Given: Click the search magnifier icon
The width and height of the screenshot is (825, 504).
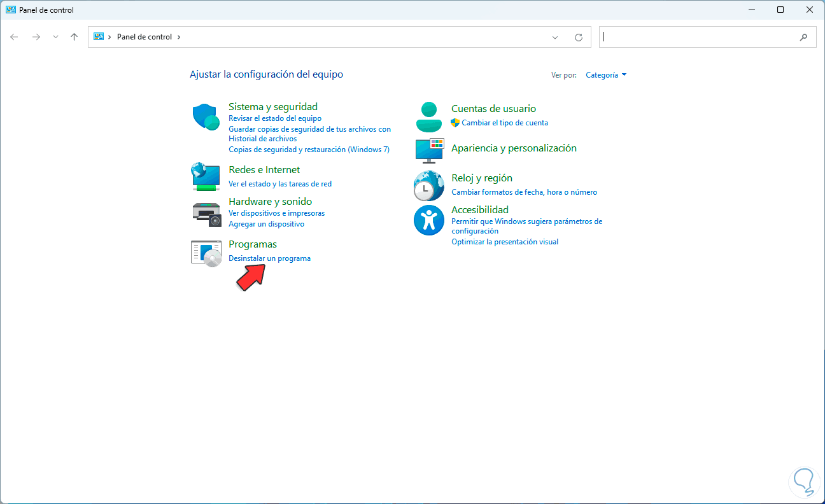Looking at the screenshot, I should 803,37.
